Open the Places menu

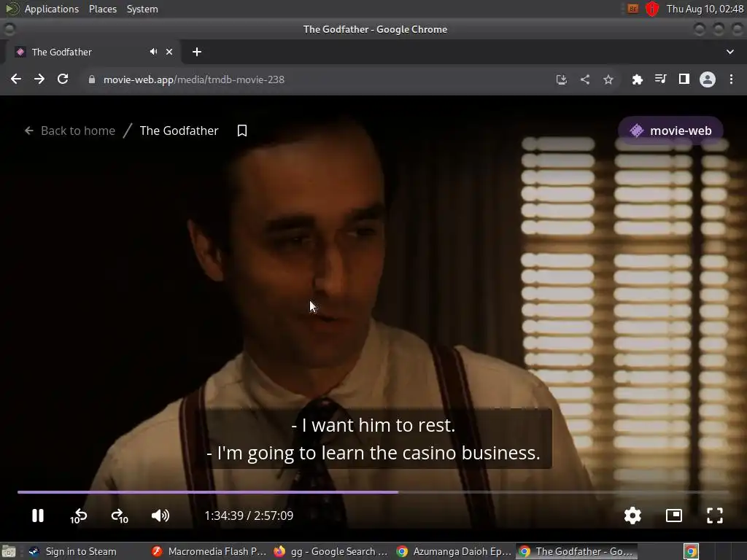click(102, 9)
